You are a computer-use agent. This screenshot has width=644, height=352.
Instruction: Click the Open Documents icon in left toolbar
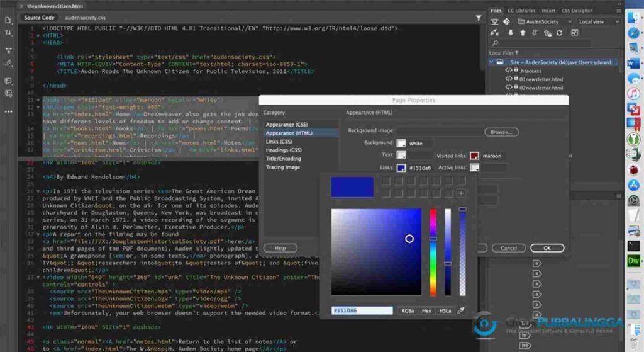(8, 20)
